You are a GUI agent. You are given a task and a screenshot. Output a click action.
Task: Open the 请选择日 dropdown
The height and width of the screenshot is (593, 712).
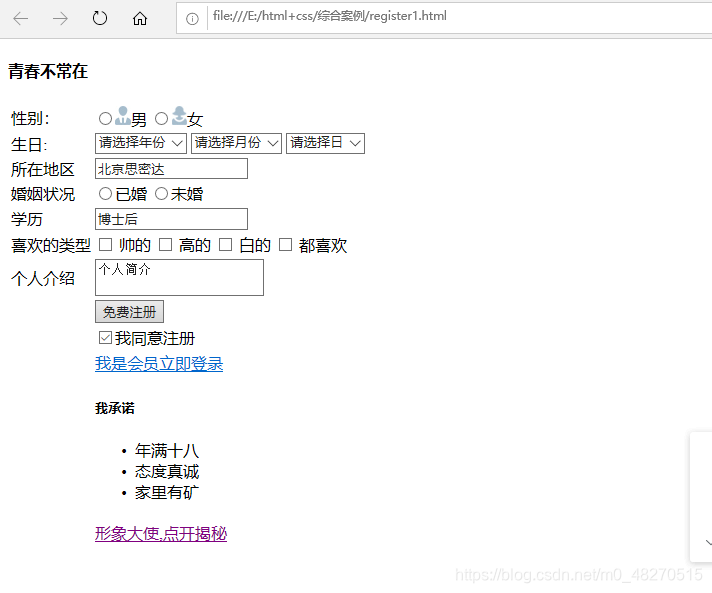(x=325, y=143)
